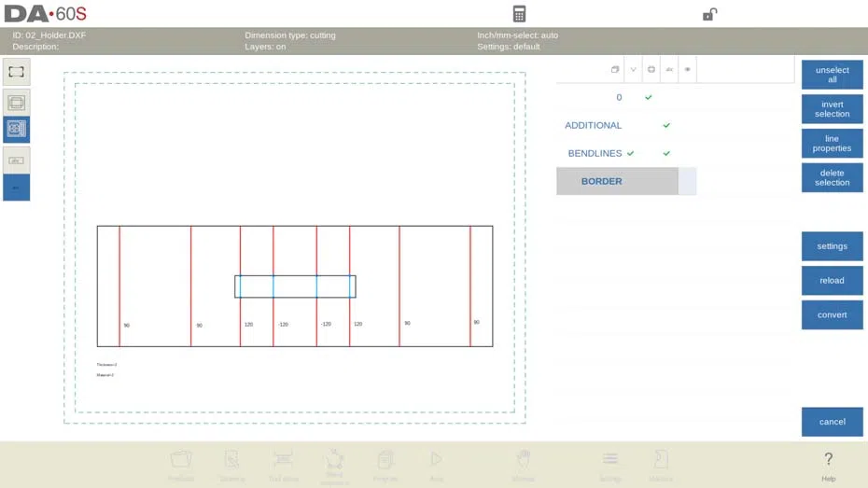Select layer 0 in layer list
Image resolution: width=868 pixels, height=488 pixels.
point(619,97)
